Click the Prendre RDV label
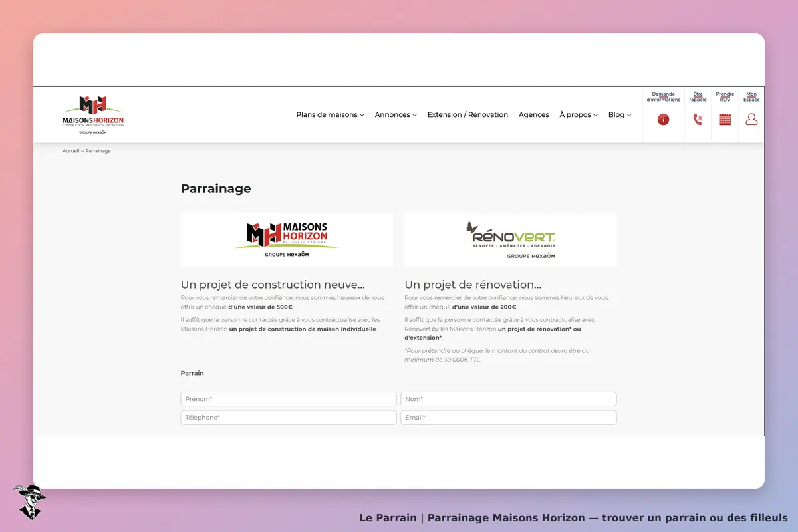This screenshot has width=798, height=532. click(x=725, y=97)
